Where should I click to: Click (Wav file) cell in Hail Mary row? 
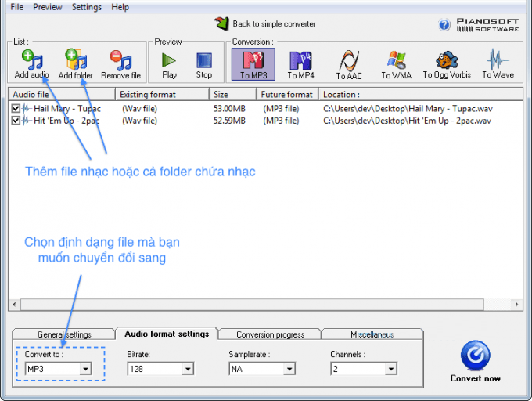(x=139, y=109)
